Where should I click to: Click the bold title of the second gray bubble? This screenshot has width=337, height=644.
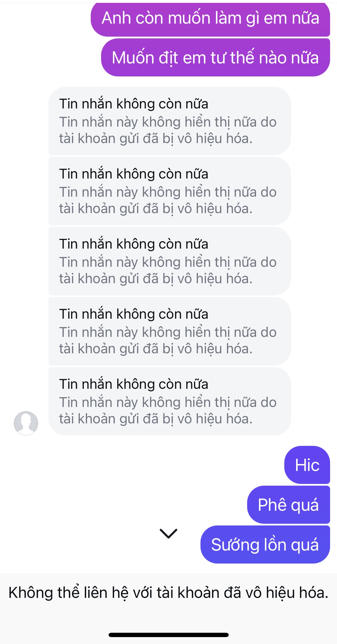pos(134,174)
